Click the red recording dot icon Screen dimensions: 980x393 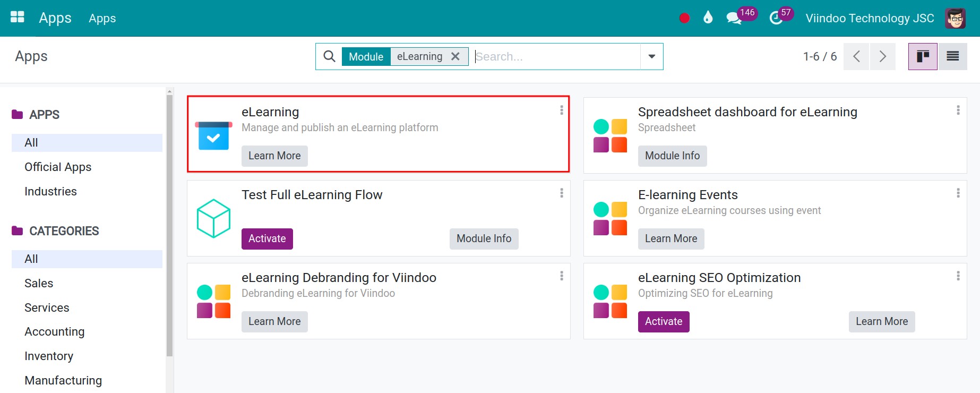[x=684, y=18]
